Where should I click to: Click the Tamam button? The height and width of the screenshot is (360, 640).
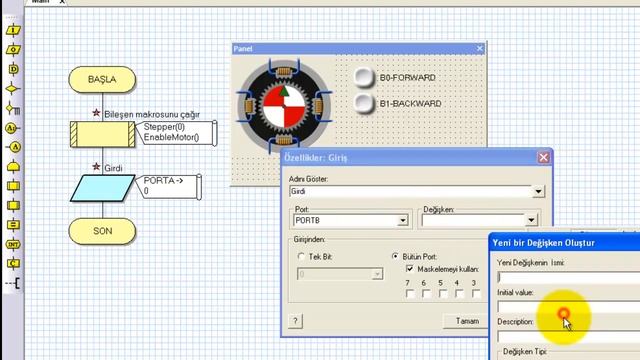(x=467, y=321)
